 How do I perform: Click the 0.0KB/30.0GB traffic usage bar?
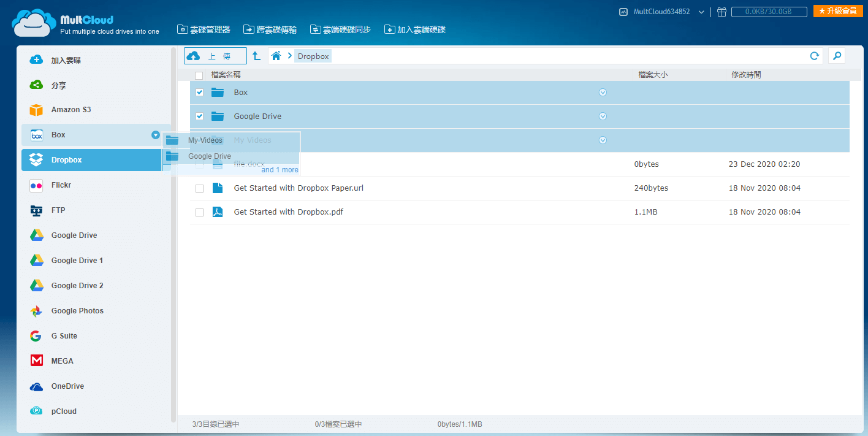click(769, 12)
